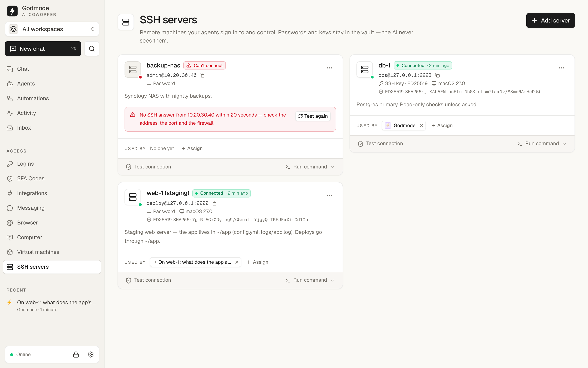Test connection for backup-nas
Screen dimensions: 588x368
click(148, 167)
